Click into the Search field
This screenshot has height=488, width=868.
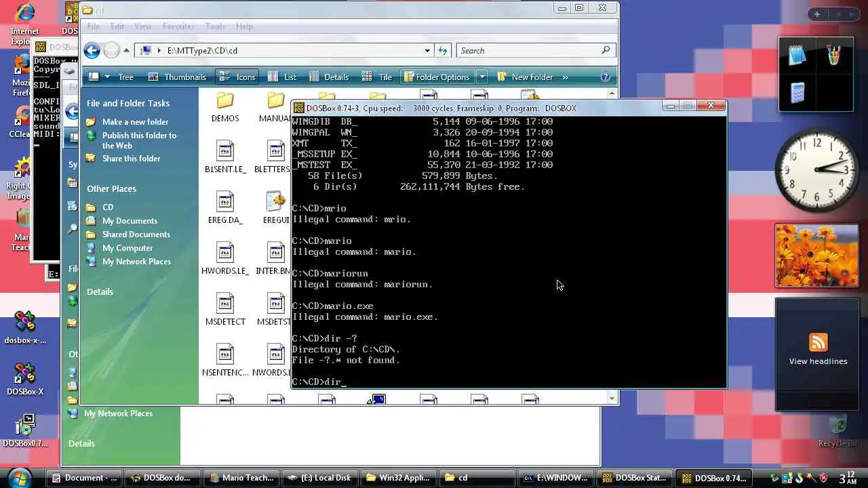[529, 50]
